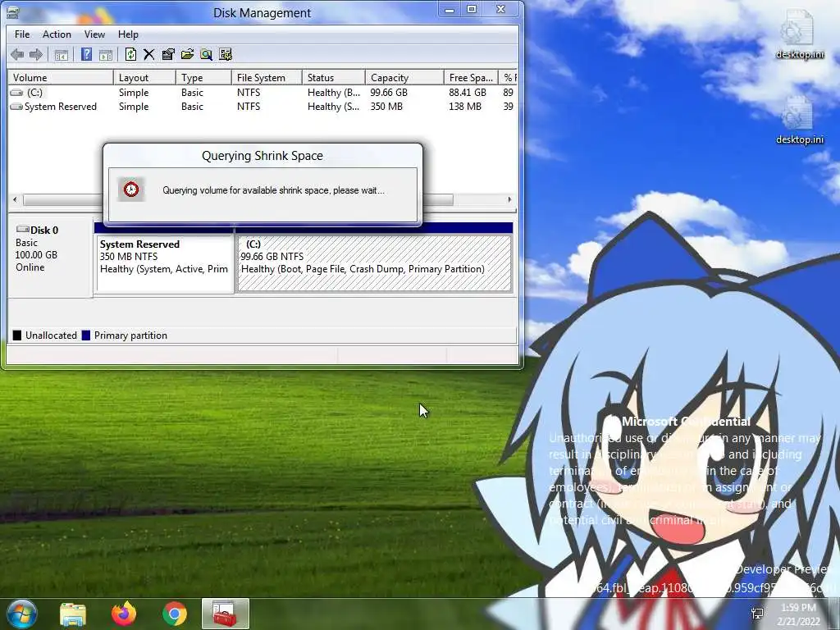Open the View menu
The height and width of the screenshot is (630, 840).
(94, 34)
